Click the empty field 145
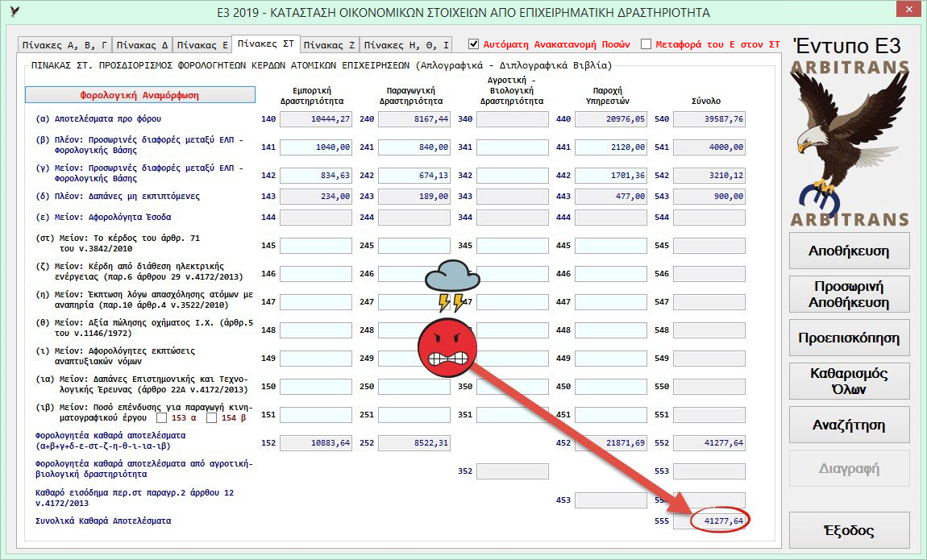 316,245
